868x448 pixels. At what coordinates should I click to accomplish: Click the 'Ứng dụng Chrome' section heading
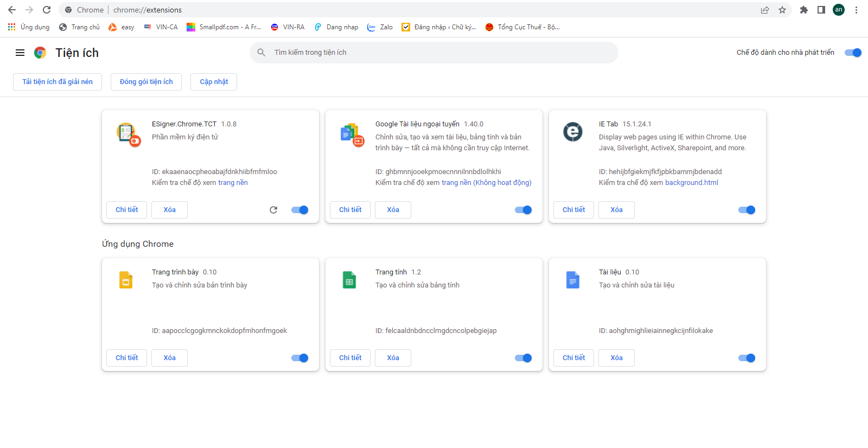click(x=138, y=244)
